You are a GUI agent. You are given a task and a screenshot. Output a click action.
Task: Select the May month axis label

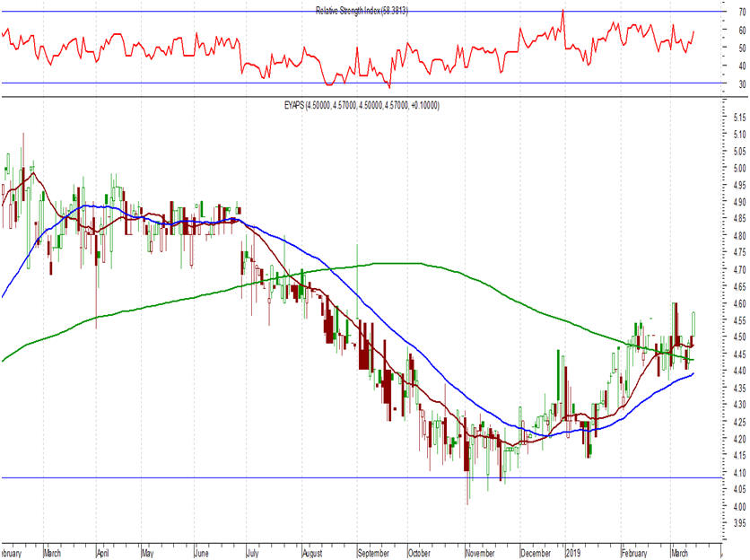click(147, 553)
